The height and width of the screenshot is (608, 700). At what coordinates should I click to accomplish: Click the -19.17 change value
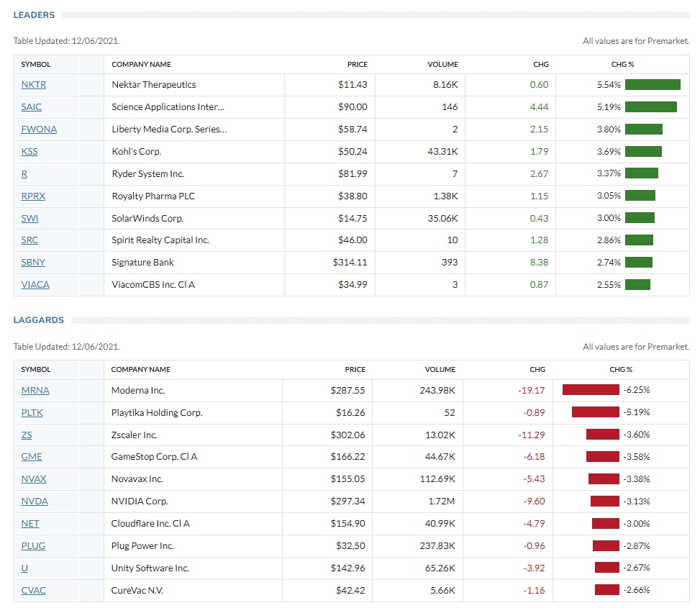pos(531,391)
